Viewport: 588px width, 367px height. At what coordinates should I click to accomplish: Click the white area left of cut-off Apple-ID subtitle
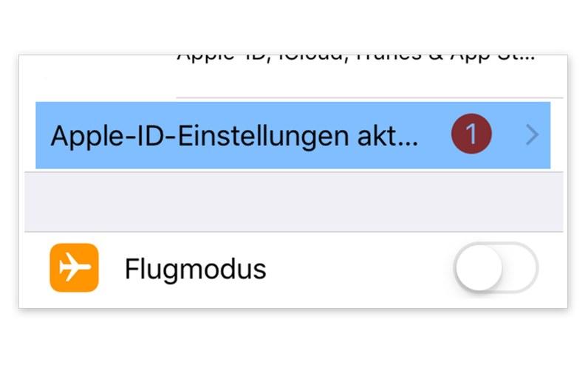[96, 74]
